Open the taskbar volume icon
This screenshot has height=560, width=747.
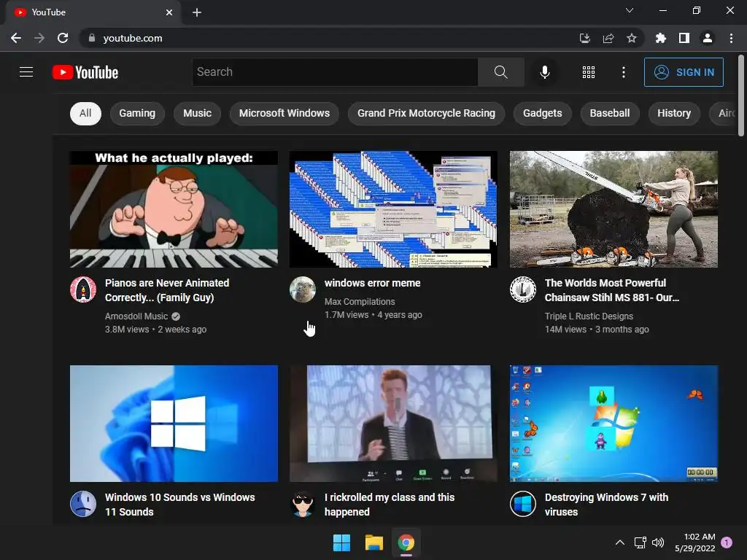[658, 542]
